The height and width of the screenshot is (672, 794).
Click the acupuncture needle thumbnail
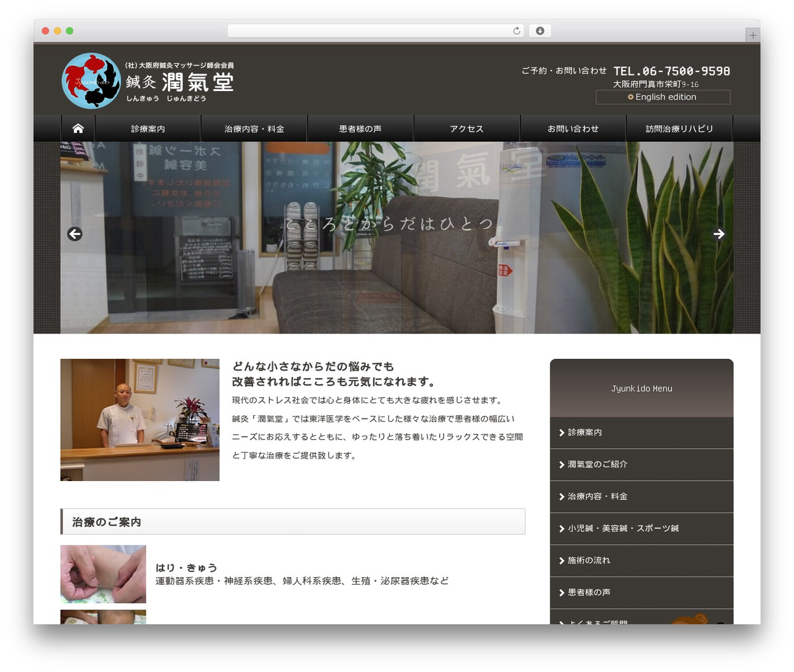click(103, 574)
